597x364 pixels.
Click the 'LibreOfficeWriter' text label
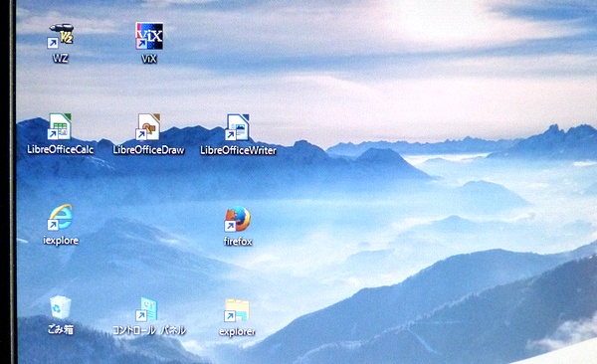tap(239, 150)
